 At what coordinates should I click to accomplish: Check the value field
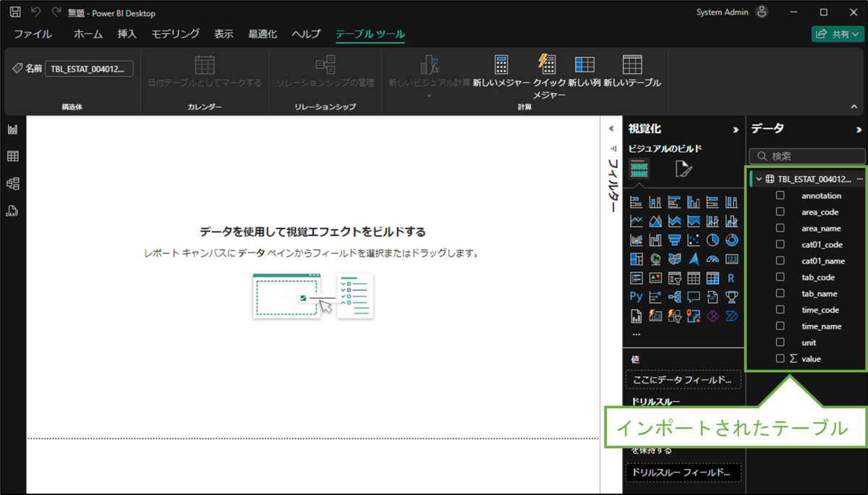coord(780,358)
